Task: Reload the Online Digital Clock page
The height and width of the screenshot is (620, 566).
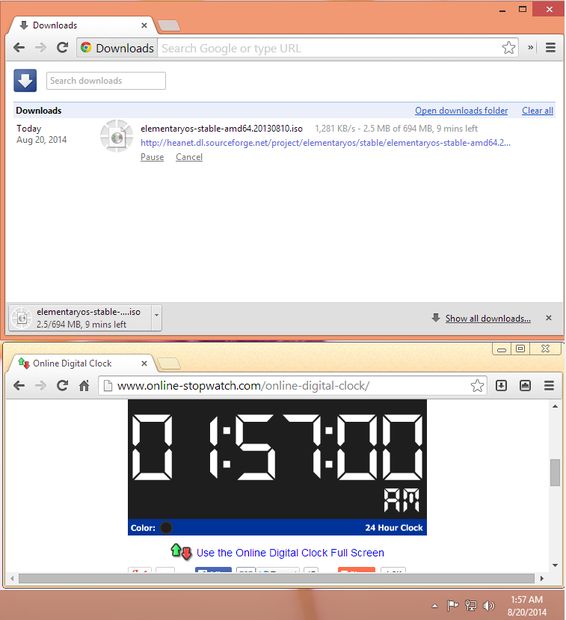Action: [x=62, y=386]
